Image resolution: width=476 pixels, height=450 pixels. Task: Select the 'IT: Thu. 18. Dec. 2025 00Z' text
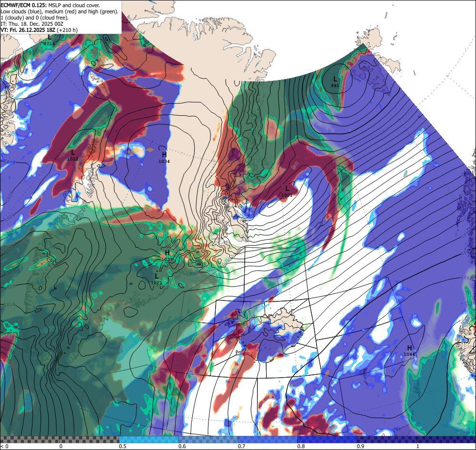point(32,24)
